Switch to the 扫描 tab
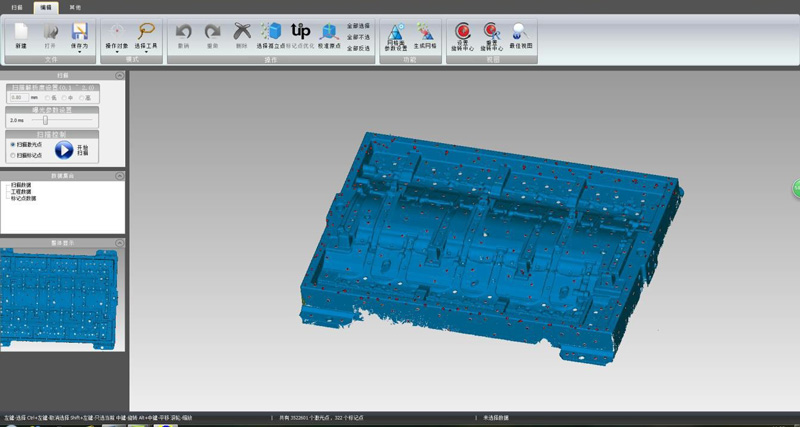This screenshot has width=800, height=427. [x=17, y=6]
